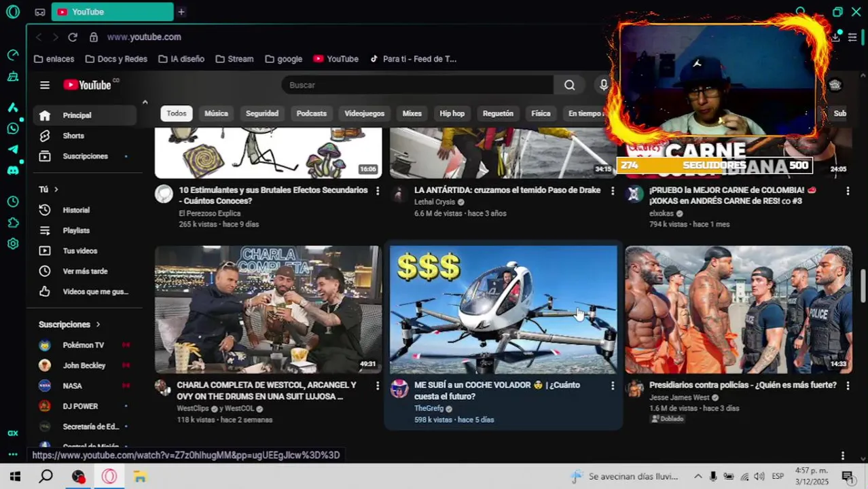868x489 pixels.
Task: Go back to the previous page
Action: (x=39, y=37)
